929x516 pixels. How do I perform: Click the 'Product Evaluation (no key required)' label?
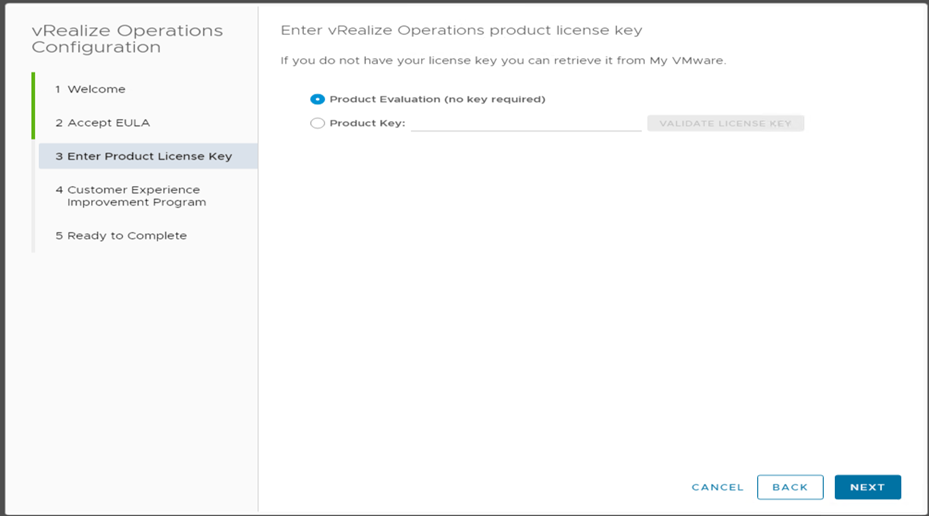pos(437,99)
